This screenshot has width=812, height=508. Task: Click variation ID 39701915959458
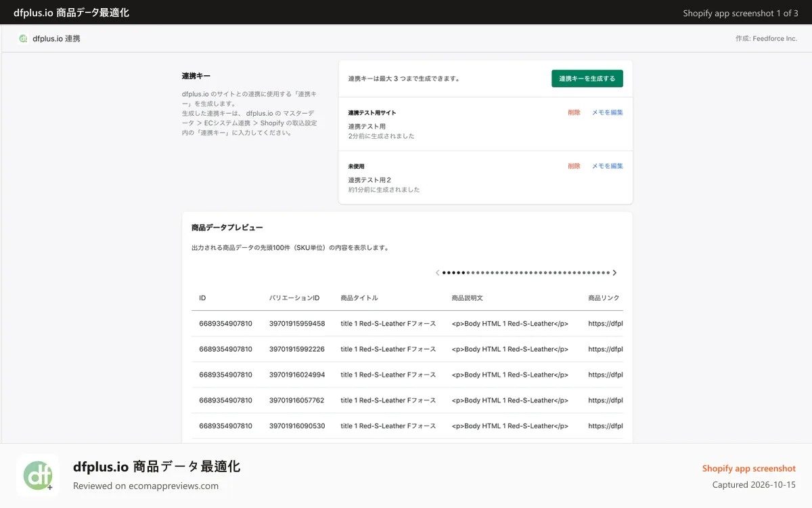[x=297, y=324]
